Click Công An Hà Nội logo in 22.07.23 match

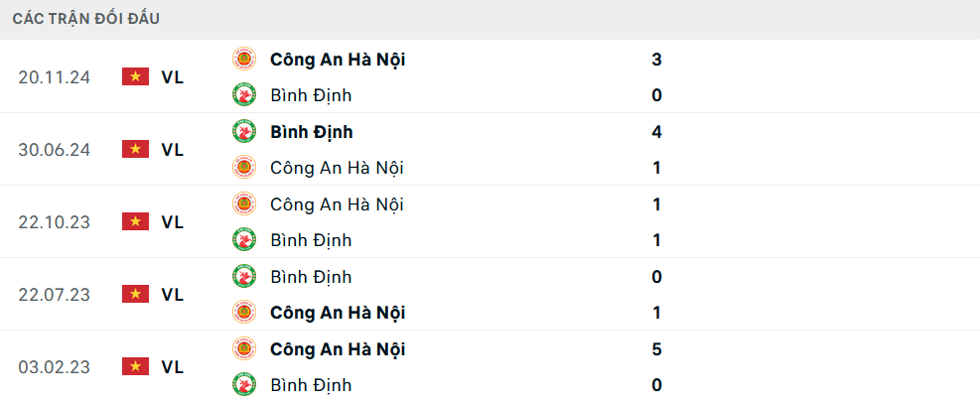click(x=243, y=312)
